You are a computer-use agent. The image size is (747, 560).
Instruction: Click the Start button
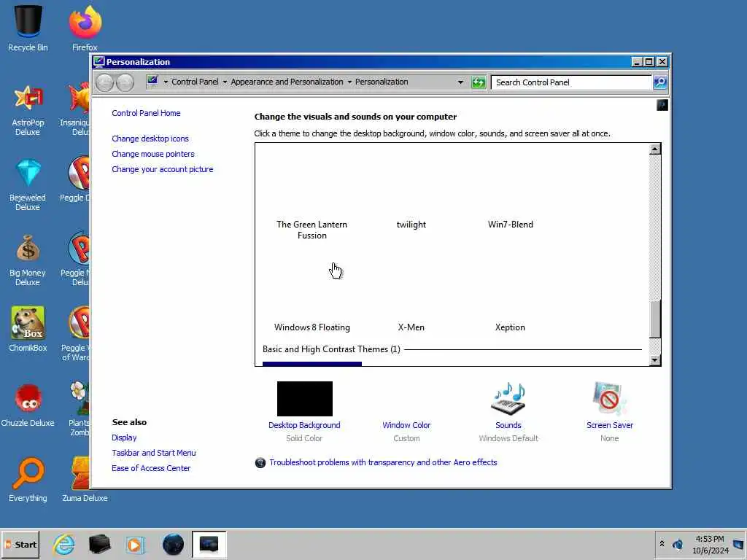pyautogui.click(x=20, y=545)
